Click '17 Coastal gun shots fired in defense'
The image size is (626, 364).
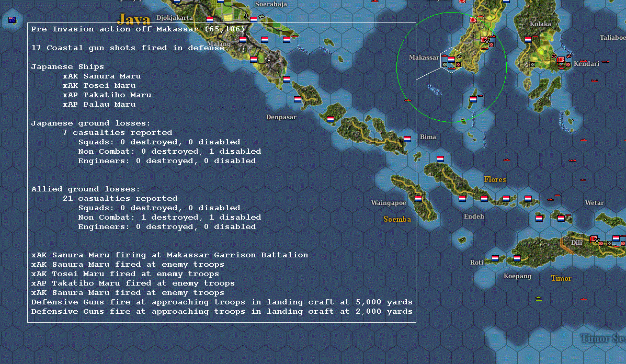pyautogui.click(x=129, y=48)
